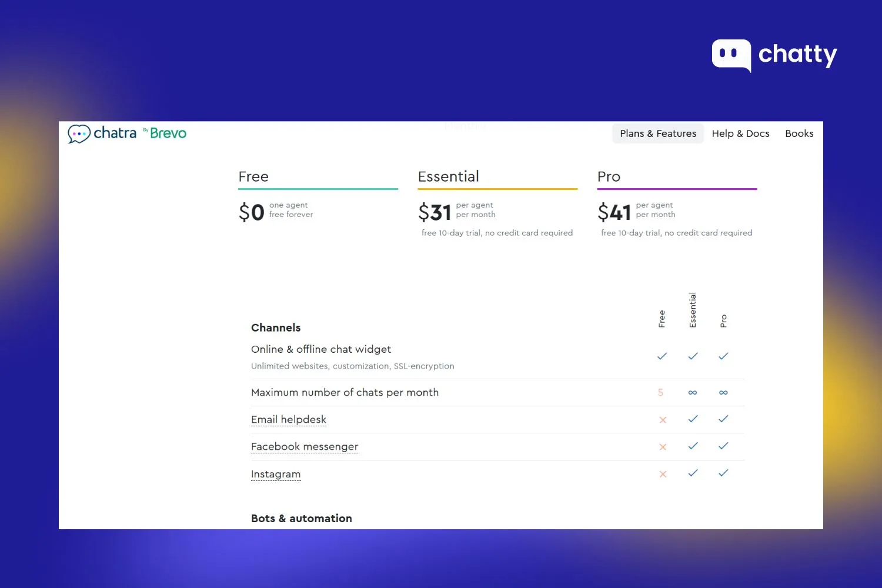
Task: Click the Free cross for Instagram
Action: point(663,474)
